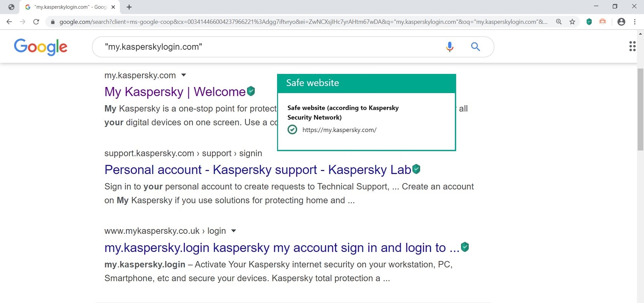
Task: Click the https://my.kaspersky.com/ URL in popup
Action: pyautogui.click(x=339, y=130)
